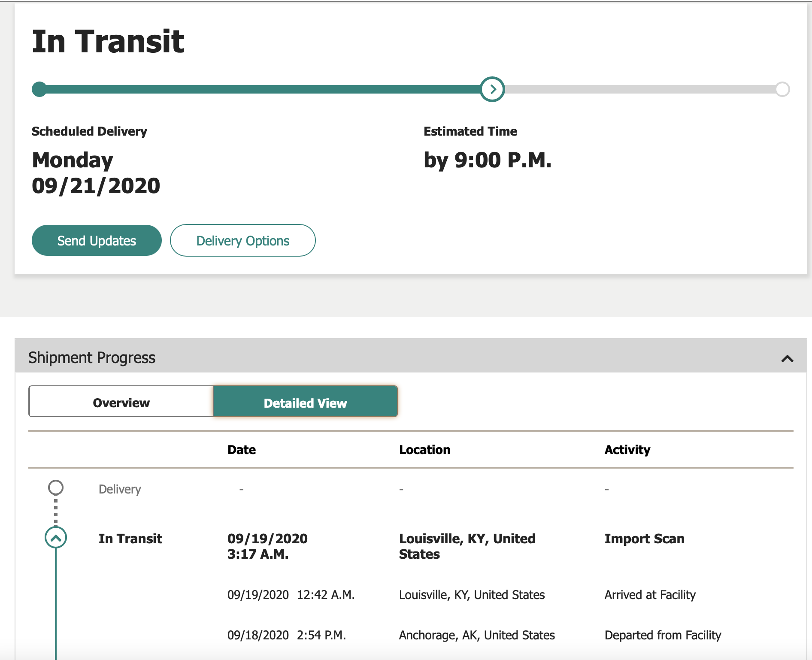Select the Detailed View tab
Viewport: 812px width, 660px height.
[x=306, y=402]
